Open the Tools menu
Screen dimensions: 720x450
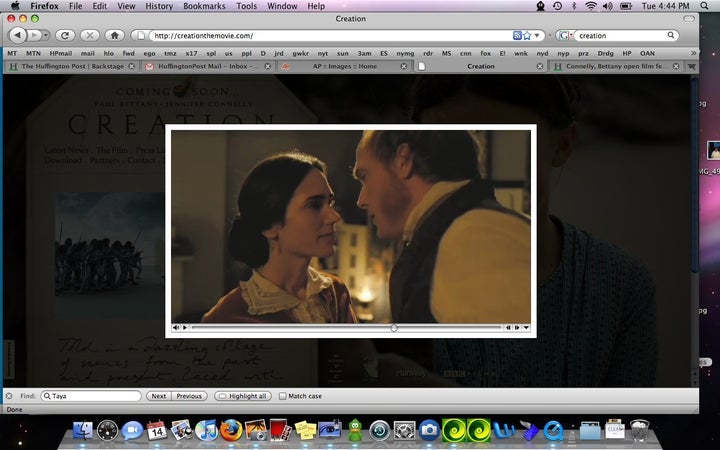(x=247, y=6)
